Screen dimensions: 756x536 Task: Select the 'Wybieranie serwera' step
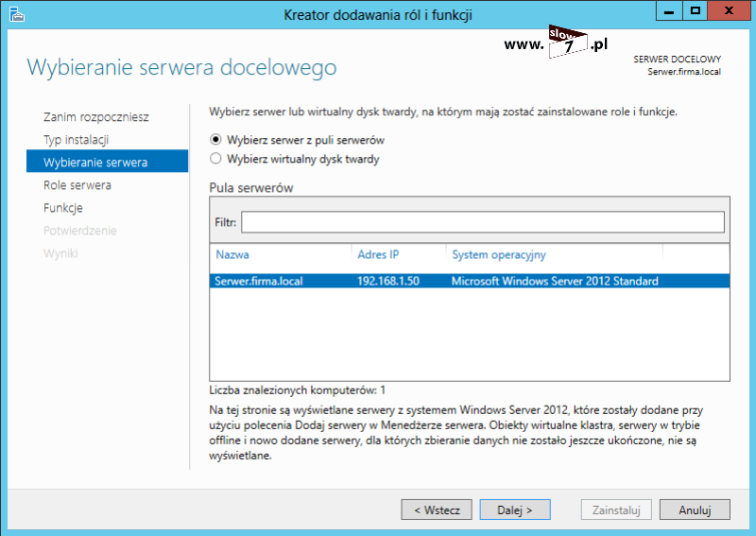coord(107,162)
